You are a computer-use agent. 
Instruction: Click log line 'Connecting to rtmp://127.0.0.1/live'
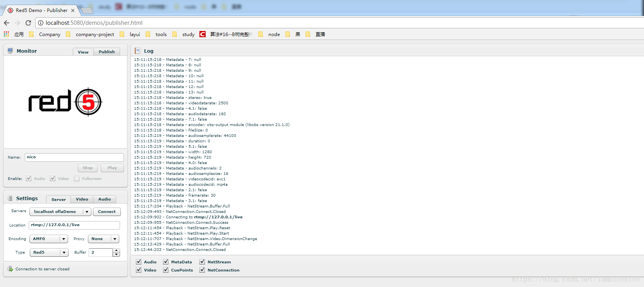click(x=188, y=217)
